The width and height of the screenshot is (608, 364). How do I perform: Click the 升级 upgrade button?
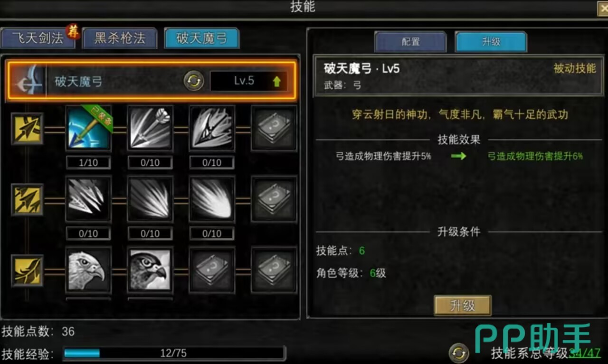463,306
